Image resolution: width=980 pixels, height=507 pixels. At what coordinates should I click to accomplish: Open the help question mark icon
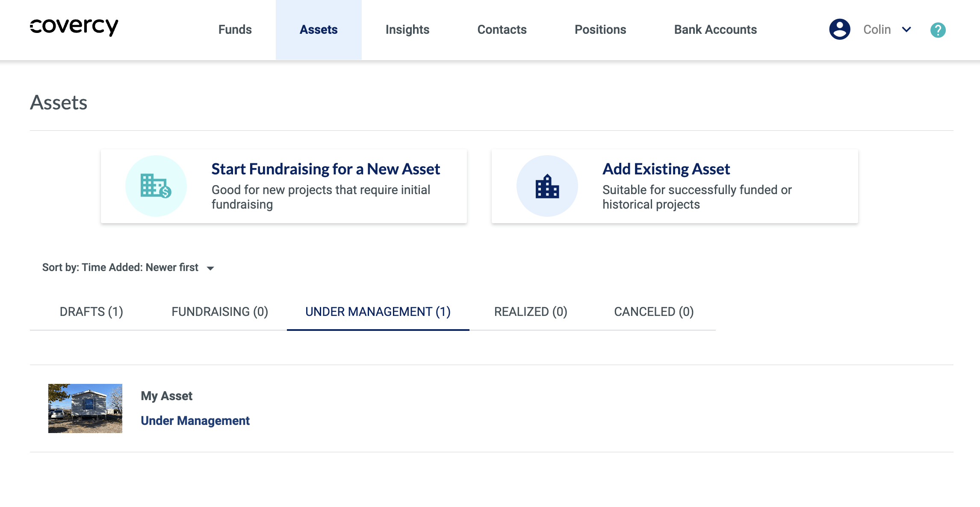938,30
